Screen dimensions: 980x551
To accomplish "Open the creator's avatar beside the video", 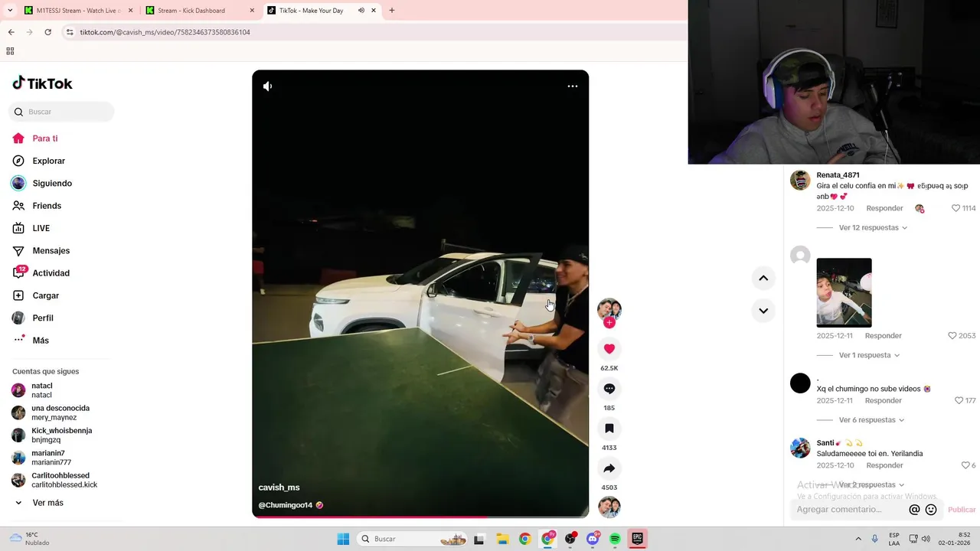I will pyautogui.click(x=609, y=308).
